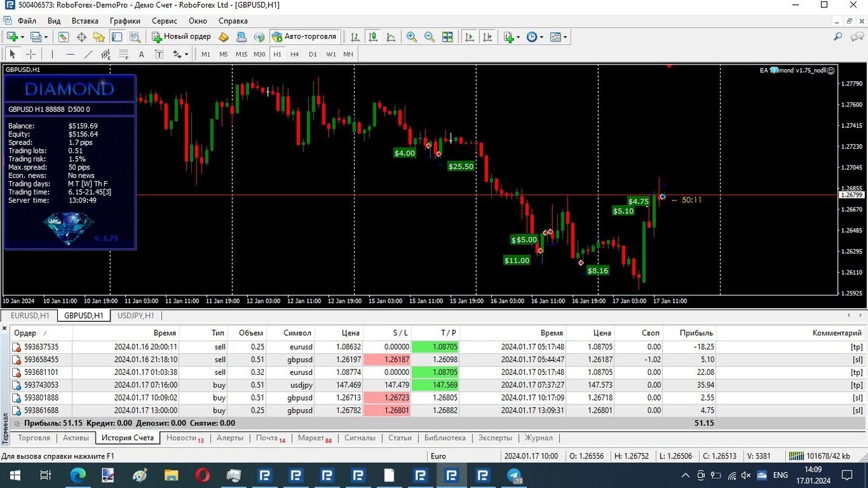Viewport: 868px width, 488px height.
Task: Click the $25.50 profit label on chart
Action: click(461, 166)
